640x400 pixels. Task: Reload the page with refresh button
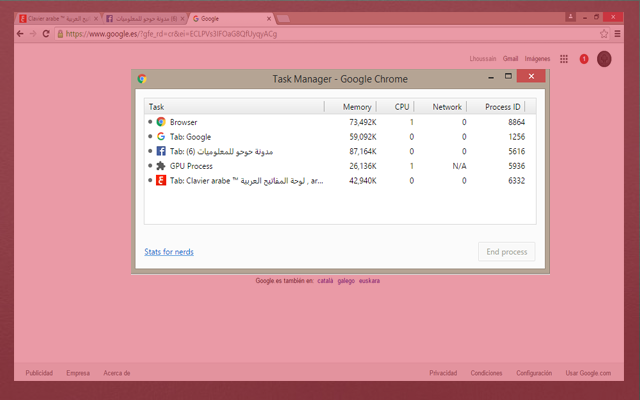tap(46, 33)
